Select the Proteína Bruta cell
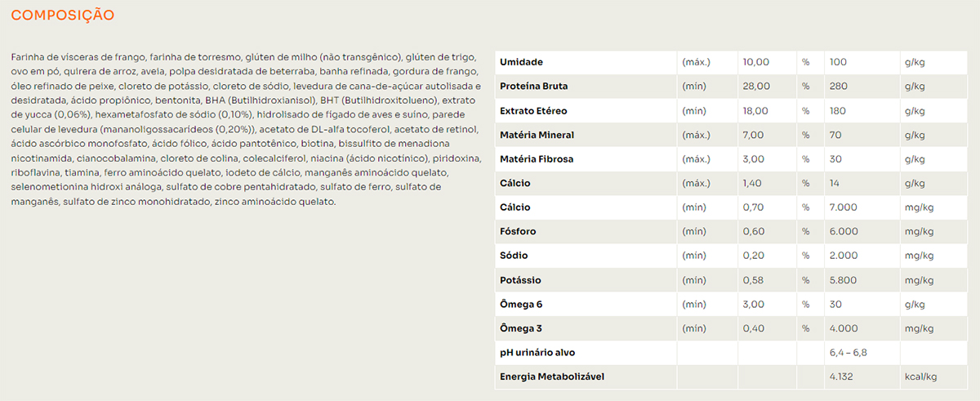 (533, 87)
